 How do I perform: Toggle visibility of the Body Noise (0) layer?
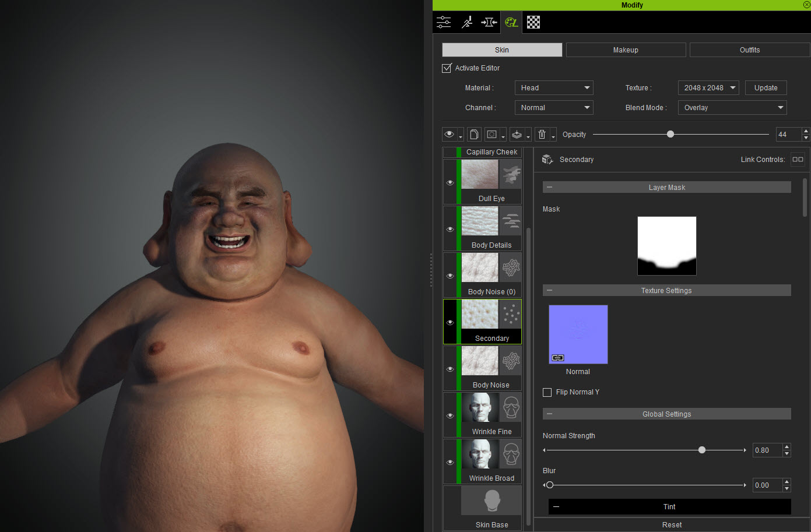pyautogui.click(x=450, y=276)
